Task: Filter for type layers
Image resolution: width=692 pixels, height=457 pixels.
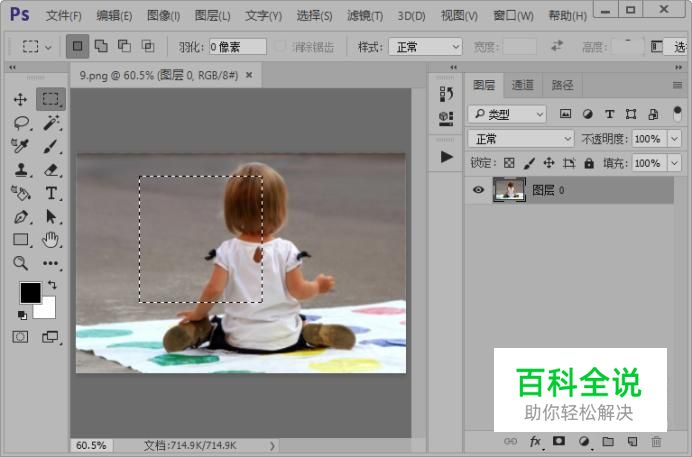Action: (609, 114)
